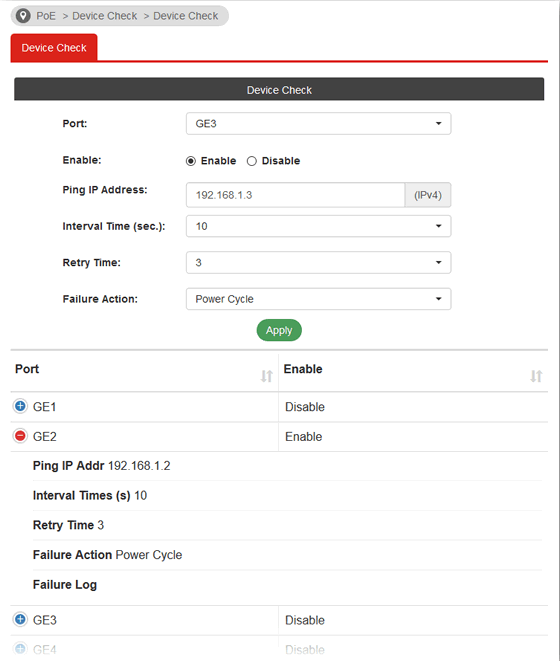Click the Ping IP Address input field
Viewport: 560px width, 661px height.
tap(295, 195)
